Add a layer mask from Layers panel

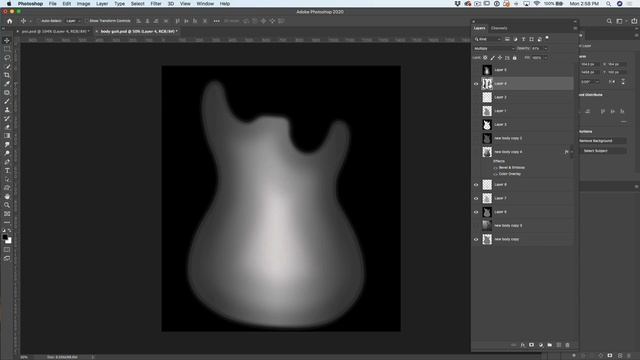click(531, 345)
